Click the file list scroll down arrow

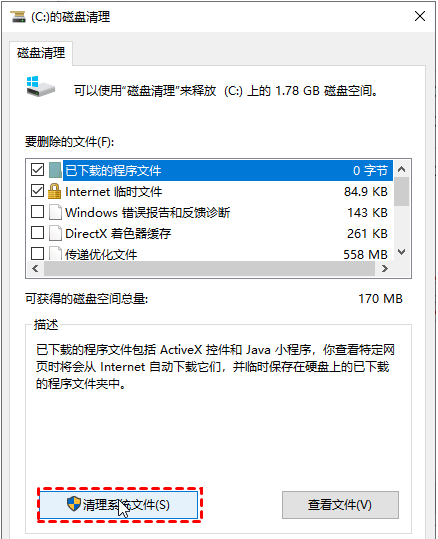[x=401, y=252]
